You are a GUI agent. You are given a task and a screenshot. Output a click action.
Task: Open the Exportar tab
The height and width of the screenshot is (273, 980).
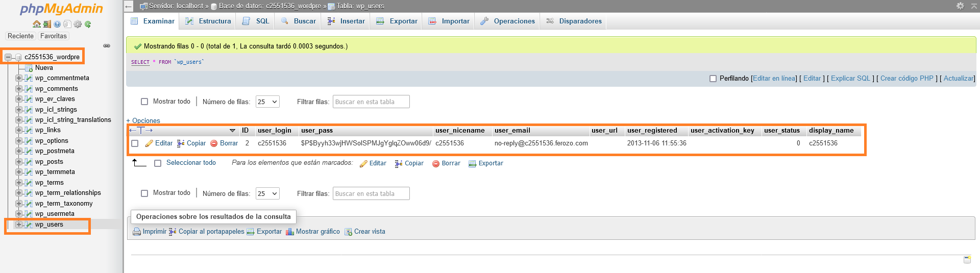[x=397, y=21]
